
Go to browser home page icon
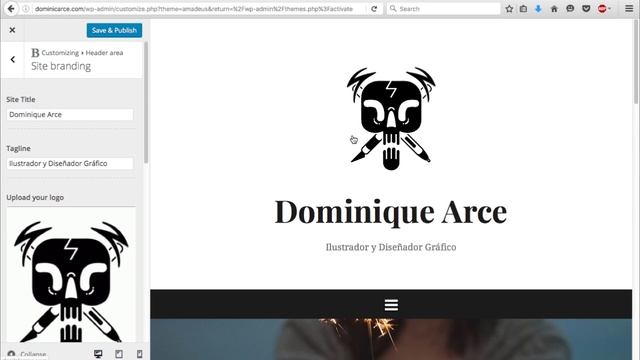(x=554, y=9)
